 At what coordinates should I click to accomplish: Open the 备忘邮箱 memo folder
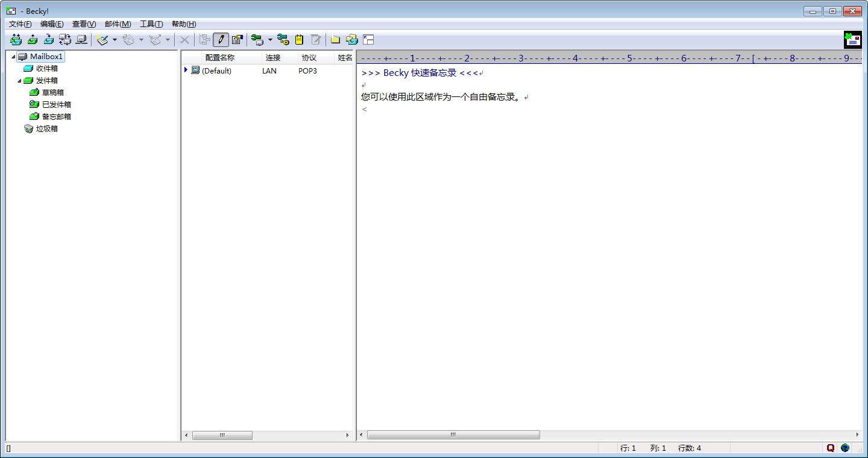pyautogui.click(x=57, y=117)
